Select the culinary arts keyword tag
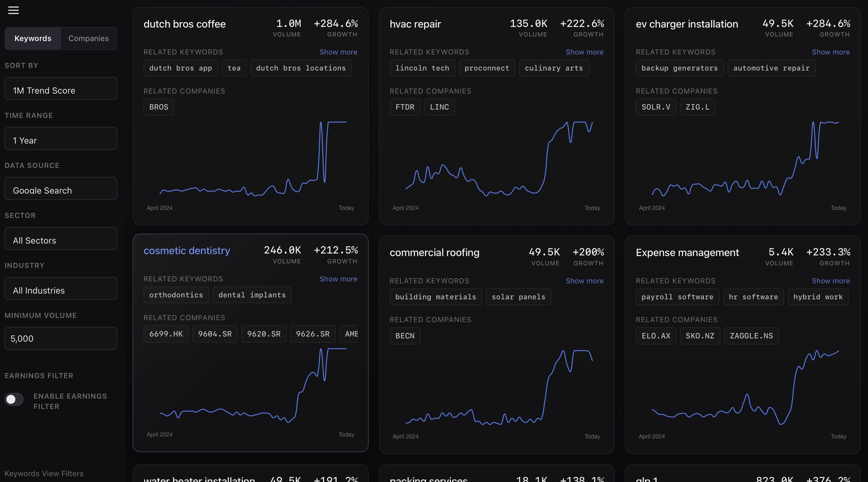 tap(554, 68)
